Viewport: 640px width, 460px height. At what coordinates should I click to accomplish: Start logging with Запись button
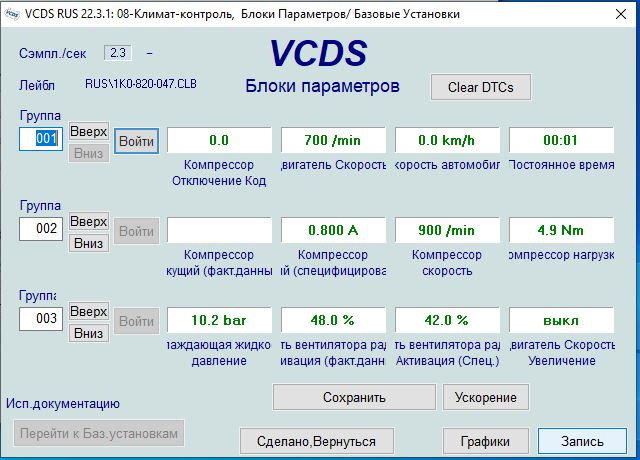pyautogui.click(x=582, y=441)
